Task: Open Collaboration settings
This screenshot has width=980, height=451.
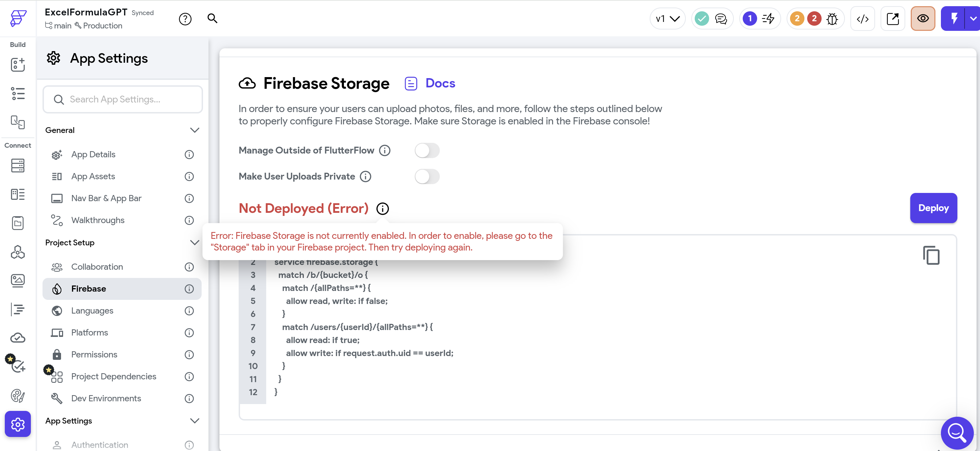Action: (x=122, y=267)
